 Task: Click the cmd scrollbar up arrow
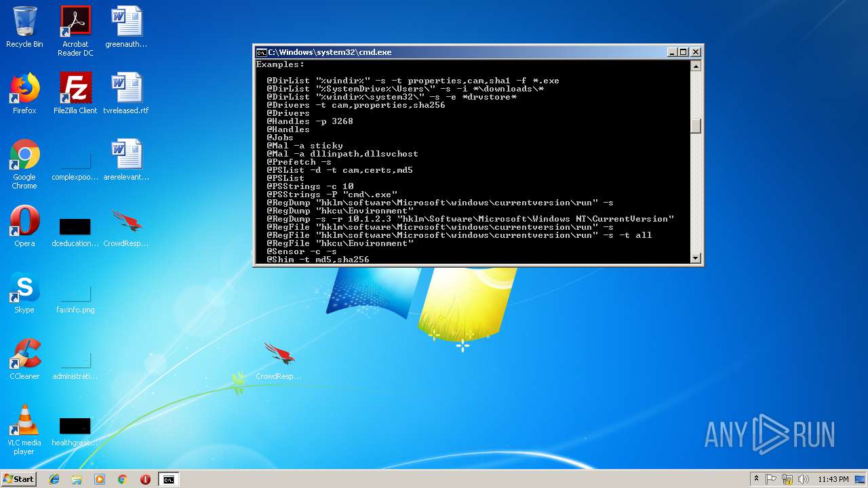[695, 66]
